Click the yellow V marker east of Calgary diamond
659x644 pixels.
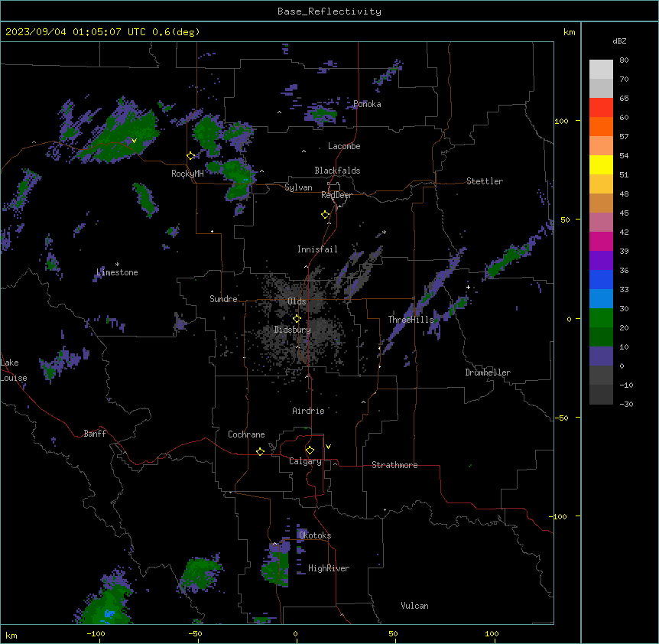coord(328,447)
